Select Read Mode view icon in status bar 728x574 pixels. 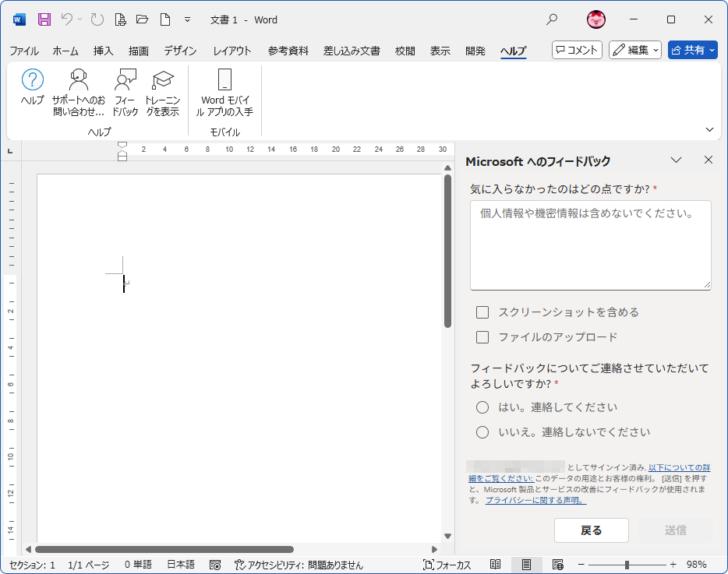[x=495, y=565]
